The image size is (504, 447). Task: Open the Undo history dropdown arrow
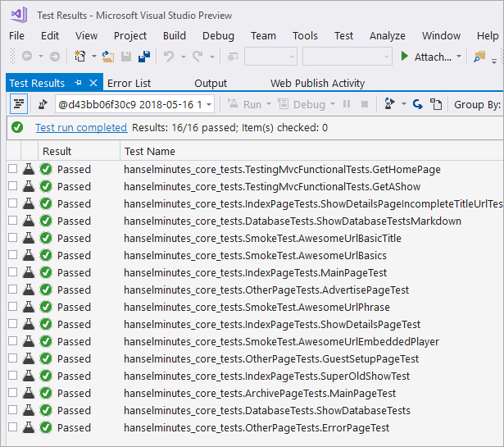point(184,57)
